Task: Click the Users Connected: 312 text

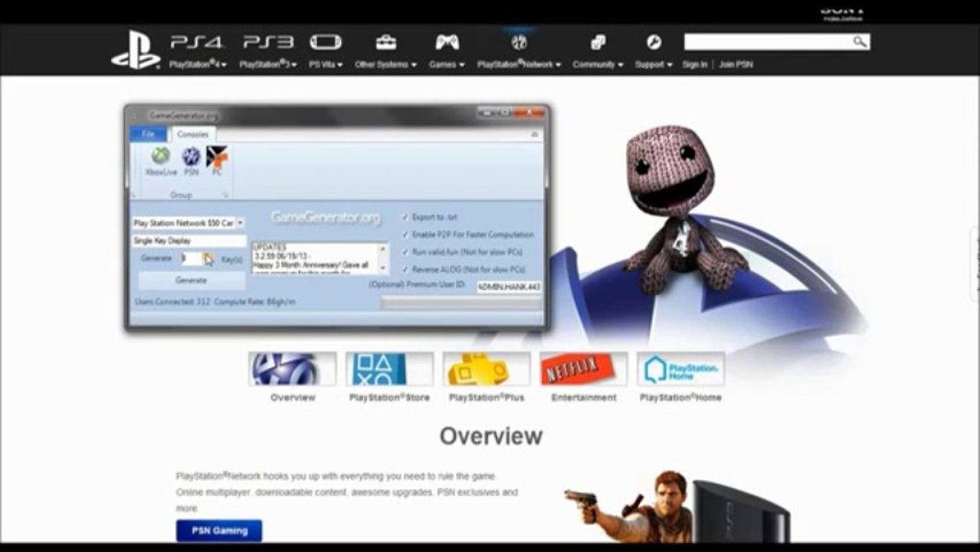Action: click(172, 302)
